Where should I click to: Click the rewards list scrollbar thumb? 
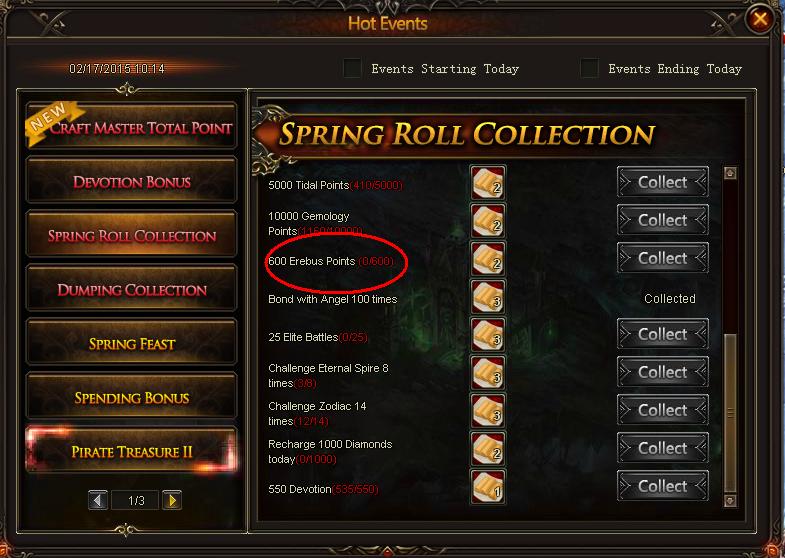coord(730,413)
